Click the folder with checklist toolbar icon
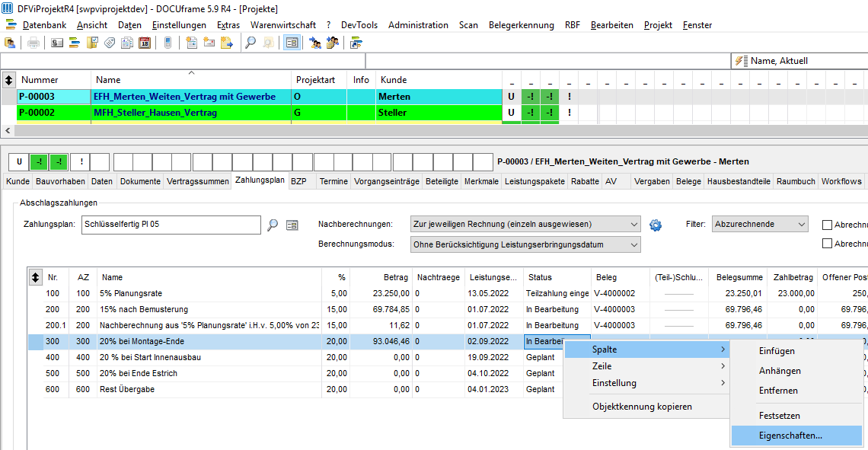The width and height of the screenshot is (868, 450). click(92, 43)
